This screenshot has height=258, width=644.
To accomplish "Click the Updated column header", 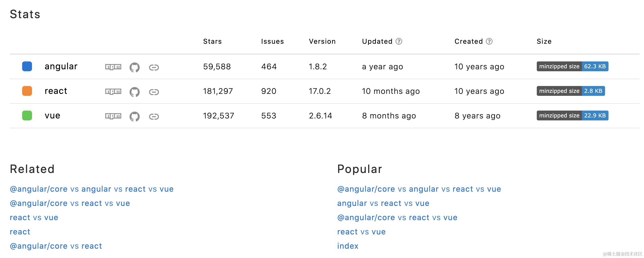I will [377, 42].
